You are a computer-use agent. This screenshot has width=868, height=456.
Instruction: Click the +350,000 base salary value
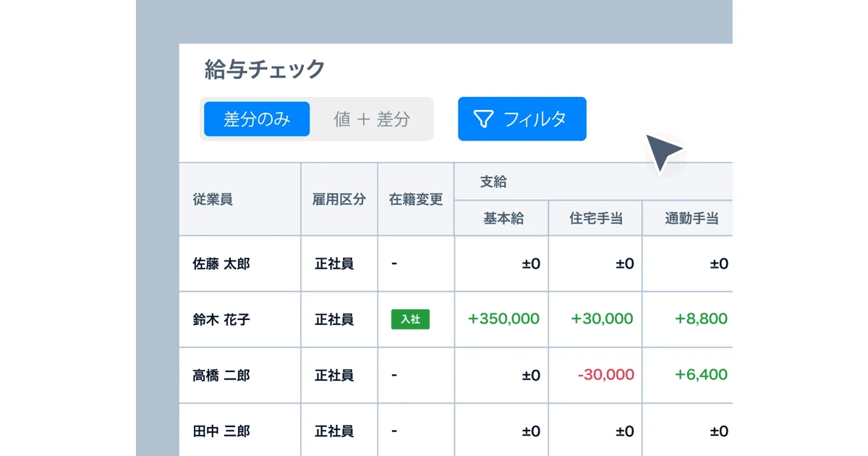click(x=501, y=319)
